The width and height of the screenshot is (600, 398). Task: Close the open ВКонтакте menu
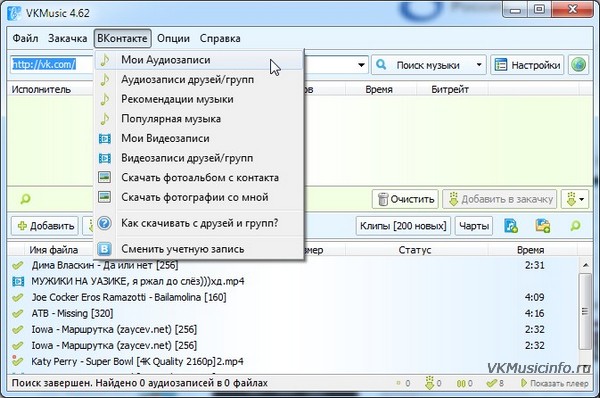pos(122,39)
